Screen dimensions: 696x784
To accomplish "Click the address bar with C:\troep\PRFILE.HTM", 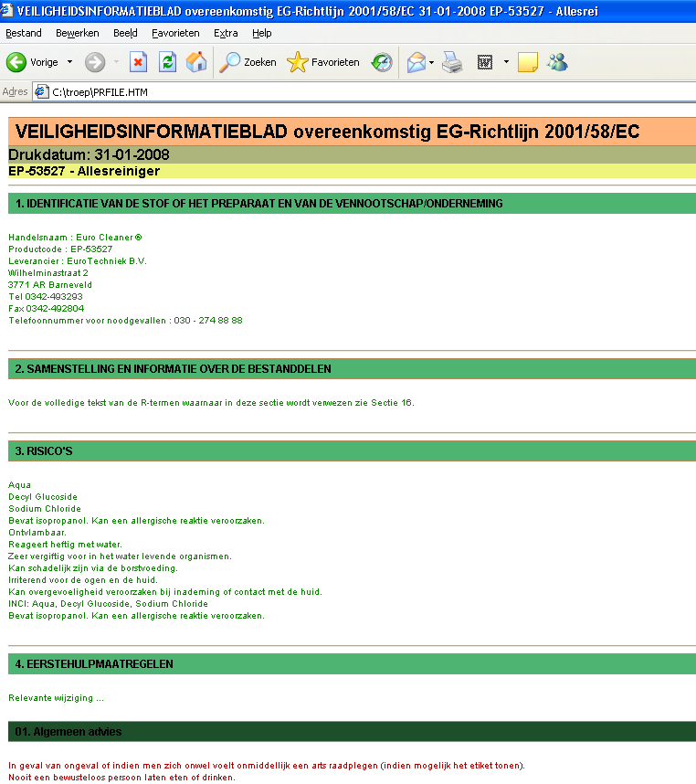I will click(364, 92).
